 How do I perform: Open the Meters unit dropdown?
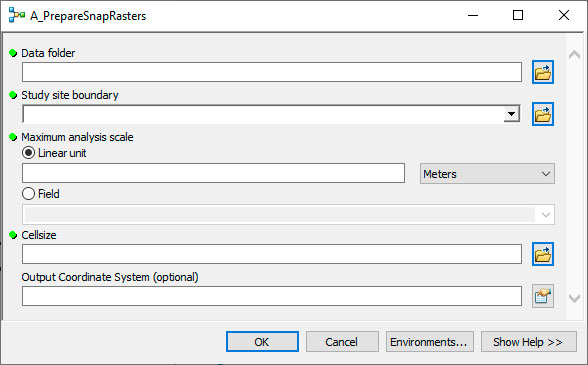[487, 174]
